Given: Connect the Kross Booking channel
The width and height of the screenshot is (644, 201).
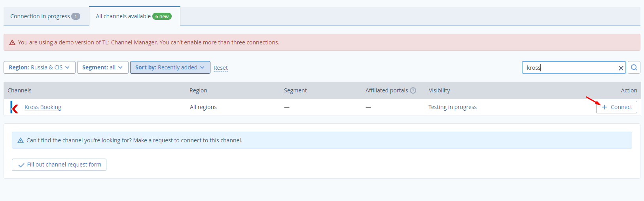Looking at the screenshot, I should click(617, 107).
